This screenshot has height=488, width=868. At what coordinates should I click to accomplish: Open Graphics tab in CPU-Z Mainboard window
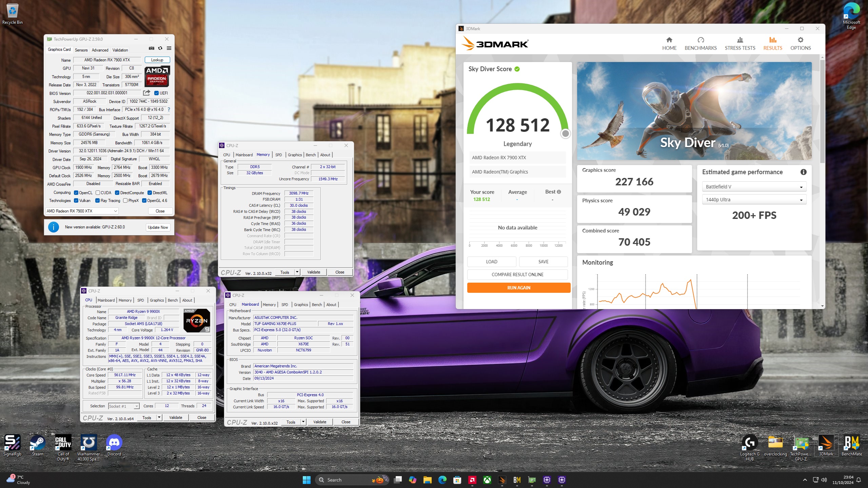click(x=301, y=305)
